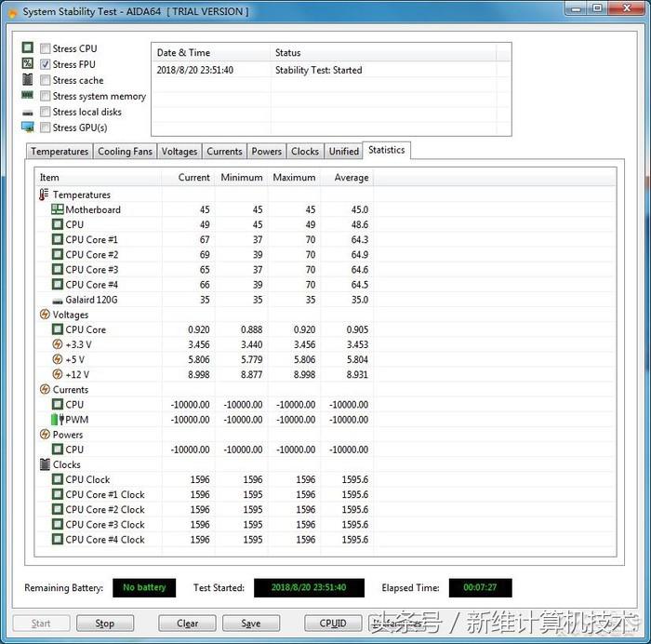Click the +12 V voltage icon

(x=58, y=374)
